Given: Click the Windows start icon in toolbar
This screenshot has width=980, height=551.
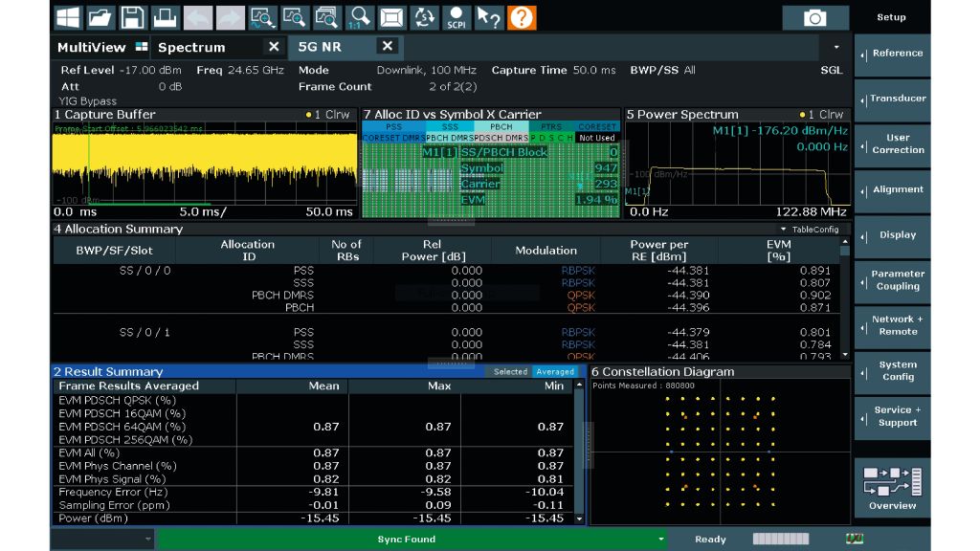Looking at the screenshot, I should [x=68, y=17].
